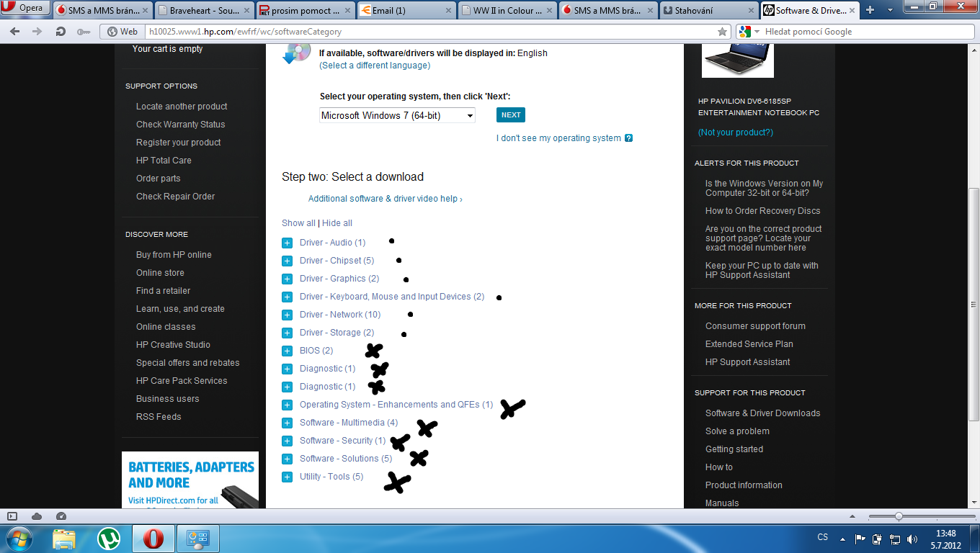The image size is (980, 553).
Task: Click plus icon beside Keyboard, Mouse and Input Devices
Action: (x=287, y=297)
